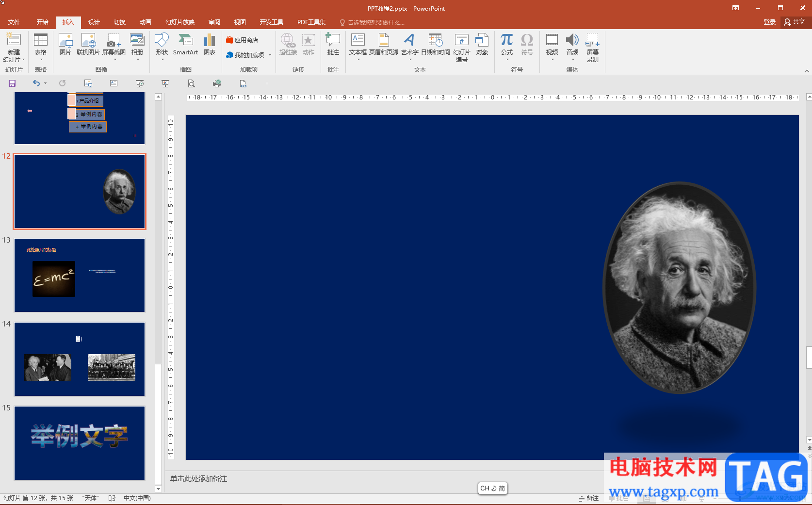The width and height of the screenshot is (812, 505).
Task: Switch to the 动画 animations tab
Action: (146, 22)
